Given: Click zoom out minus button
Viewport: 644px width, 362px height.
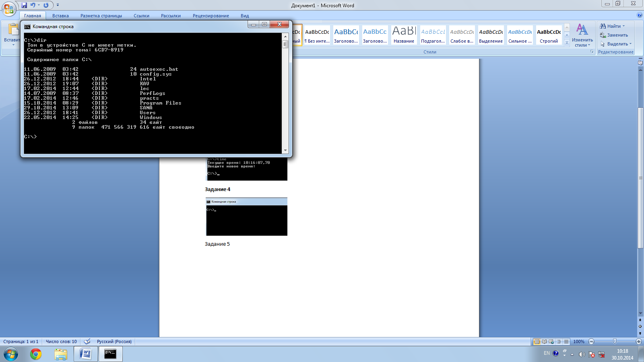Looking at the screenshot, I should (x=591, y=341).
